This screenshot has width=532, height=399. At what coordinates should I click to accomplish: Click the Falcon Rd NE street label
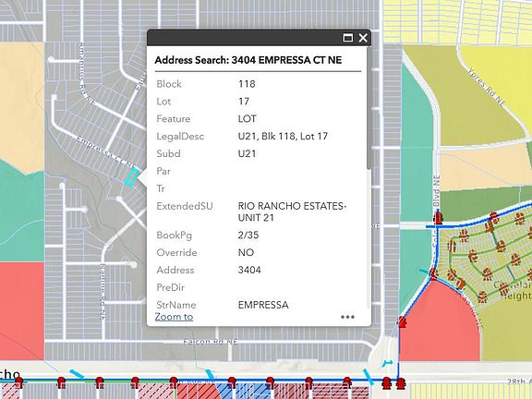pyautogui.click(x=211, y=342)
